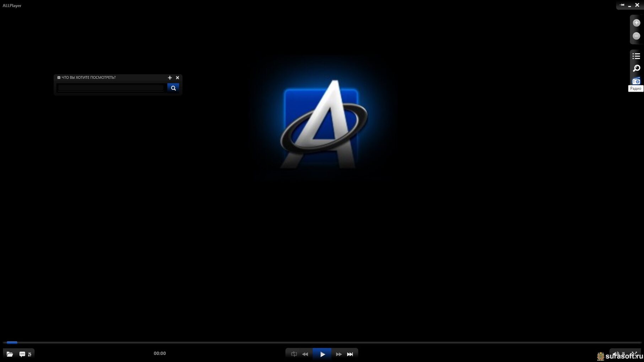Click the blue search button in popup

pos(173,88)
